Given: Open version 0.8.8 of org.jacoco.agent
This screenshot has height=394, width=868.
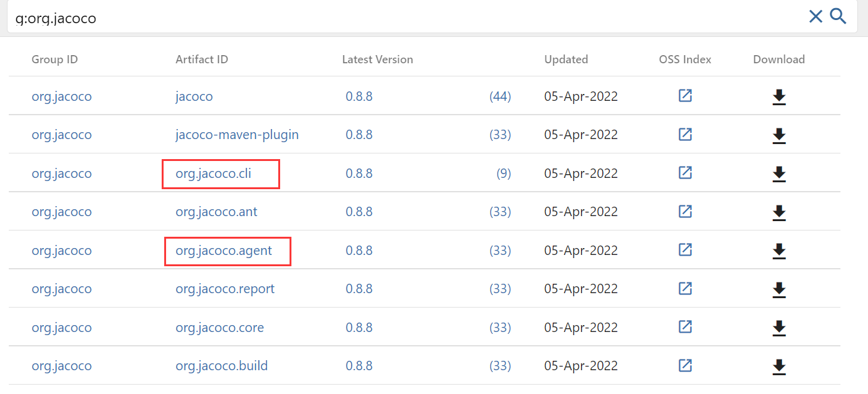Looking at the screenshot, I should [x=359, y=251].
